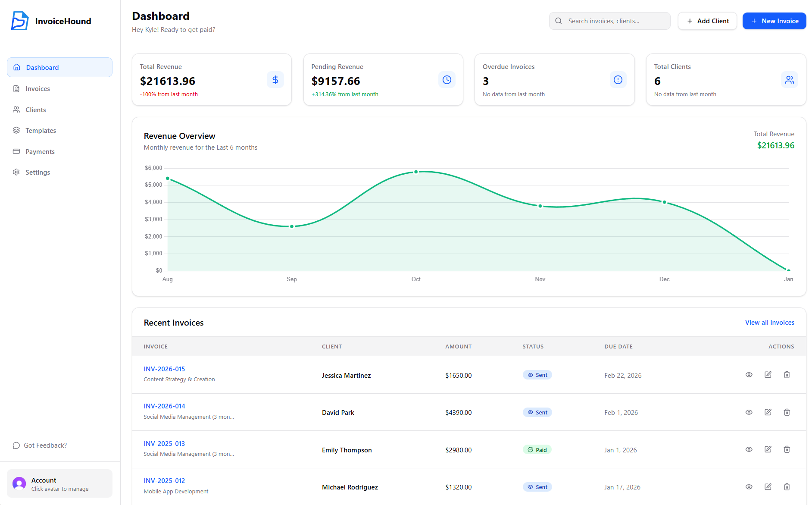Preview INV-2025-012 using its eye icon
This screenshot has width=812, height=505.
click(x=749, y=487)
